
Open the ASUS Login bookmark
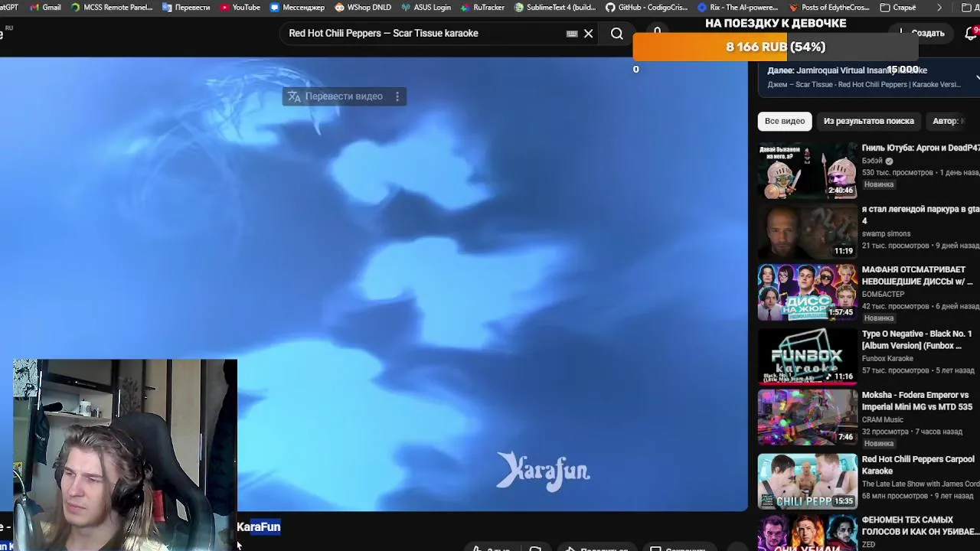426,7
